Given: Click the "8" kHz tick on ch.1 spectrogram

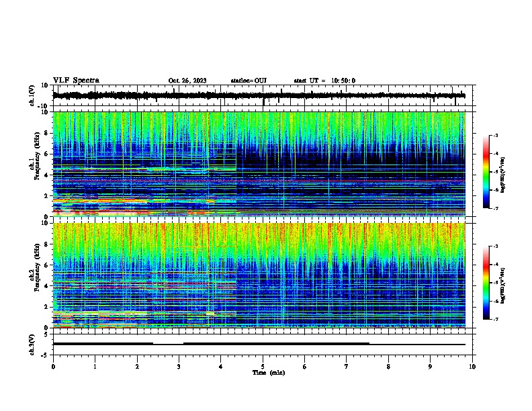Looking at the screenshot, I should (46, 133).
